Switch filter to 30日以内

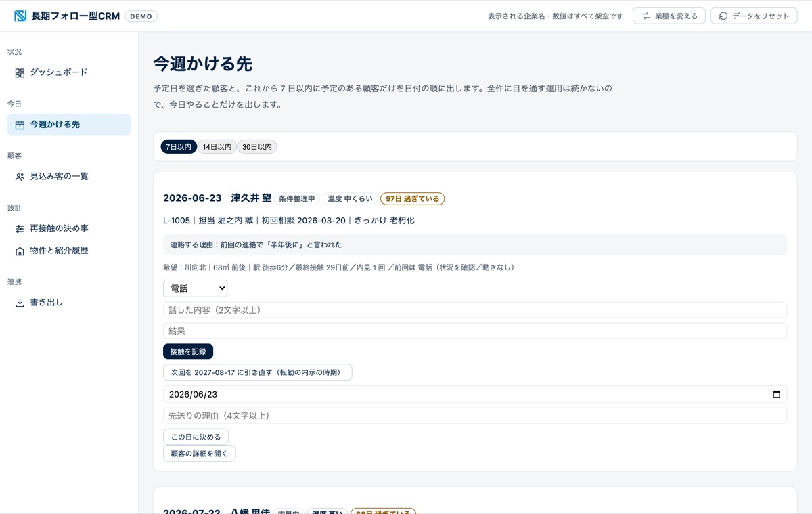257,147
